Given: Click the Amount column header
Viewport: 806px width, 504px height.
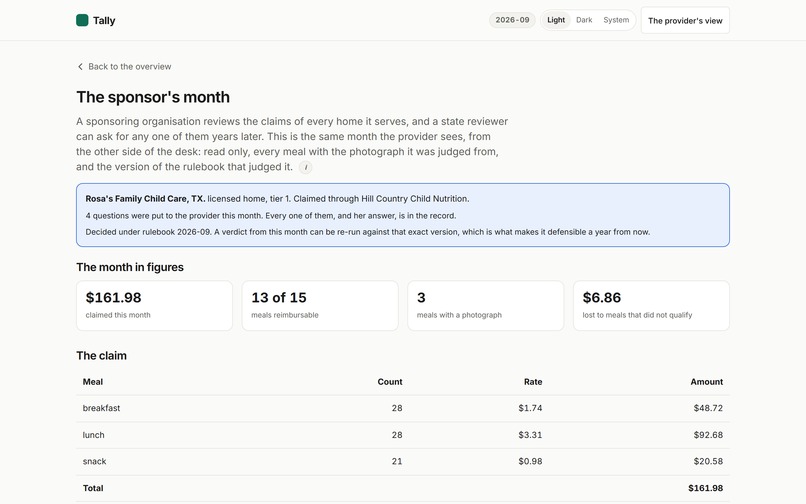Looking at the screenshot, I should 706,382.
